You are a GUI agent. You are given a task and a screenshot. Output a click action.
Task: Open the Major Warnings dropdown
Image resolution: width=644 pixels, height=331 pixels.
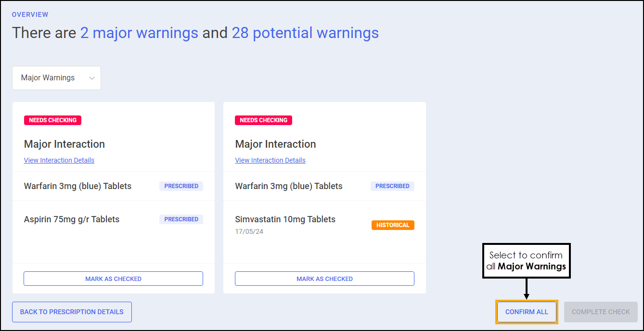[56, 78]
